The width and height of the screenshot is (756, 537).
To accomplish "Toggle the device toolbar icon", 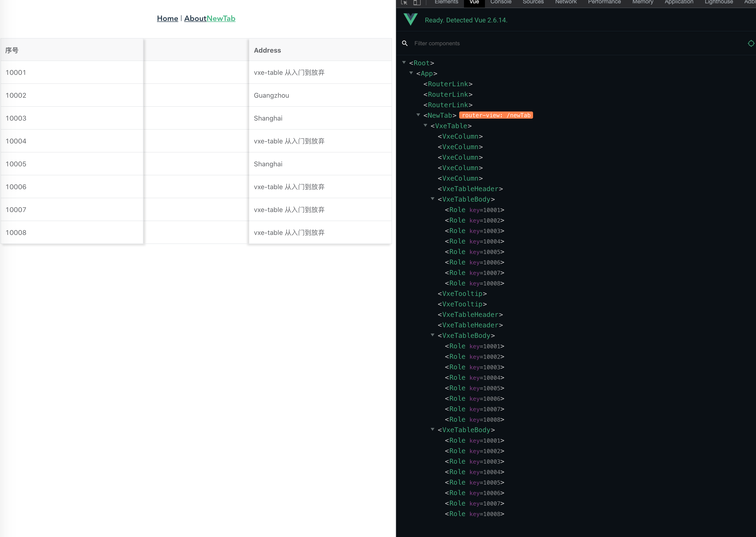I will (417, 3).
